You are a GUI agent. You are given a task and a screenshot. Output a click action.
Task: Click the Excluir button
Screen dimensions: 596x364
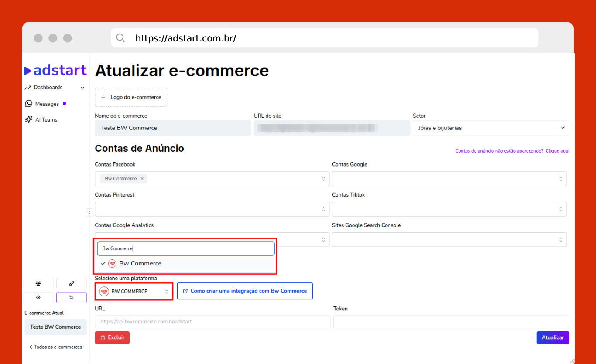pos(112,337)
